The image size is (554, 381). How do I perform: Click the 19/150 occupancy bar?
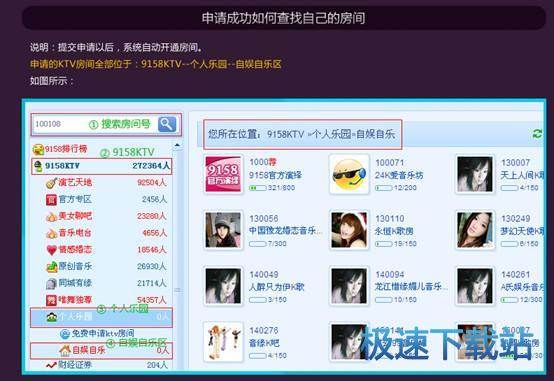(384, 244)
